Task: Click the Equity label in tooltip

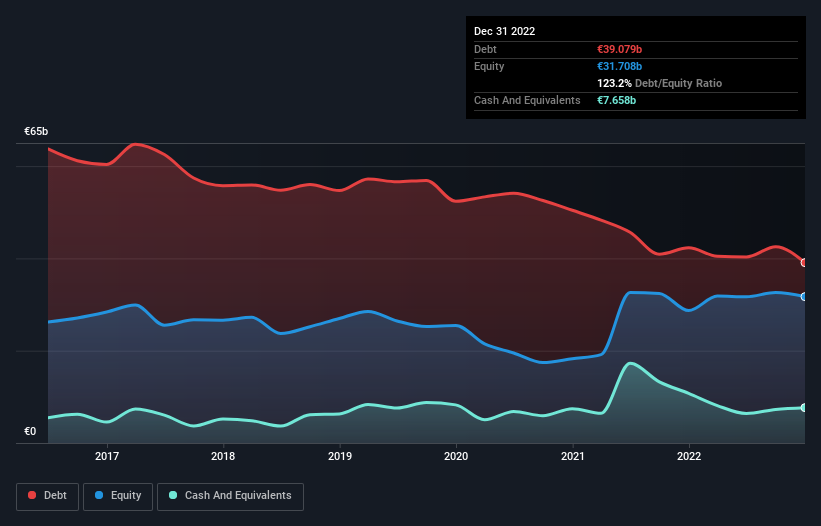Action: (x=489, y=66)
